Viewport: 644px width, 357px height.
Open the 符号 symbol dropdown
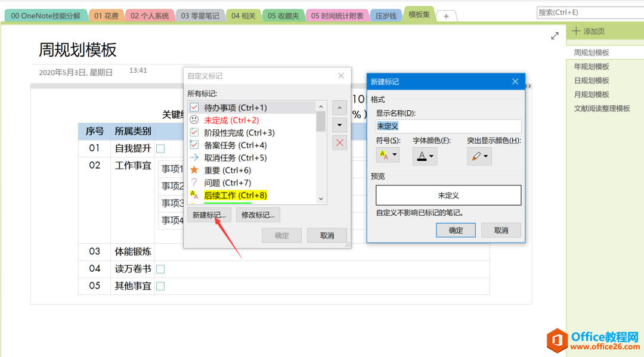[x=394, y=156]
